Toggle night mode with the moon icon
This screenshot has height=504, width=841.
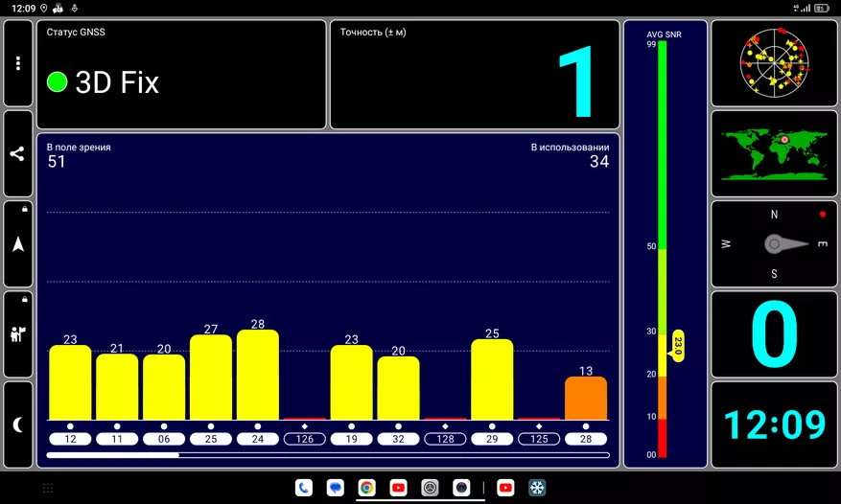[x=18, y=424]
